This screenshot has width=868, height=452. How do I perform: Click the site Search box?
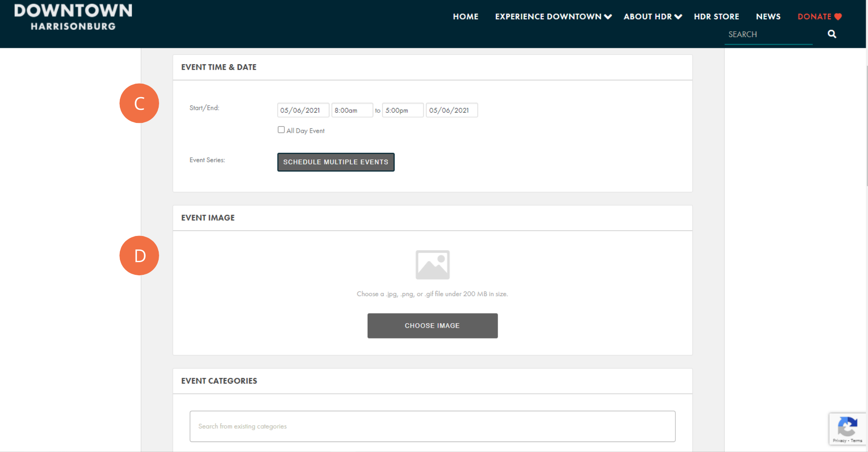[x=768, y=34]
